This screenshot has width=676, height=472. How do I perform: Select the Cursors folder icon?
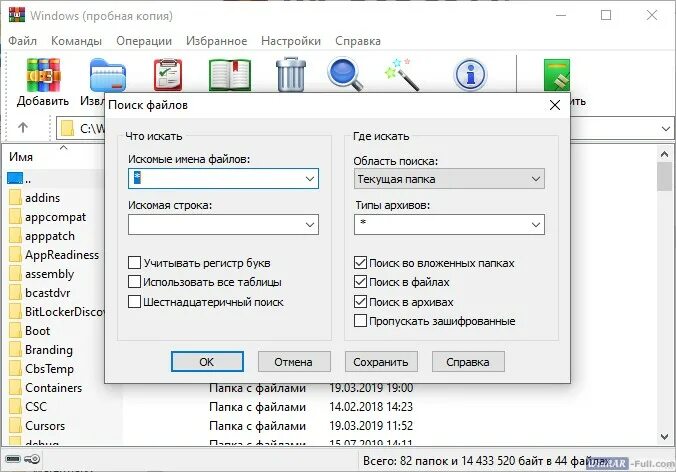click(15, 425)
